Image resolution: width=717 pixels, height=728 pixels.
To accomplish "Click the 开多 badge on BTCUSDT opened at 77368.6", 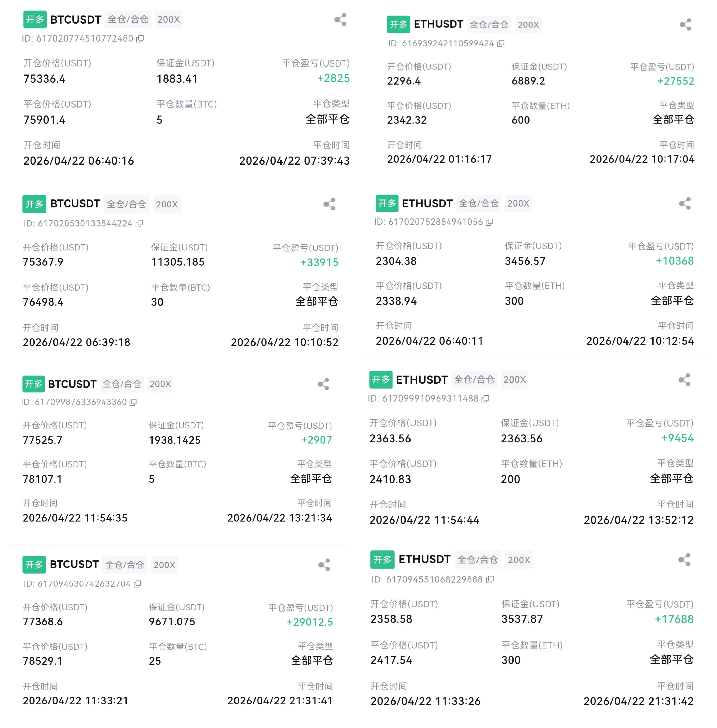I will coord(34,565).
